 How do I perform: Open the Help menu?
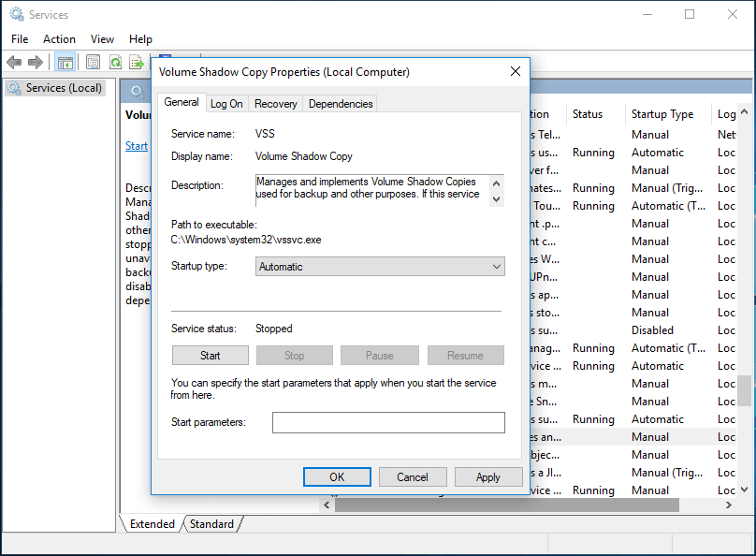pyautogui.click(x=140, y=39)
